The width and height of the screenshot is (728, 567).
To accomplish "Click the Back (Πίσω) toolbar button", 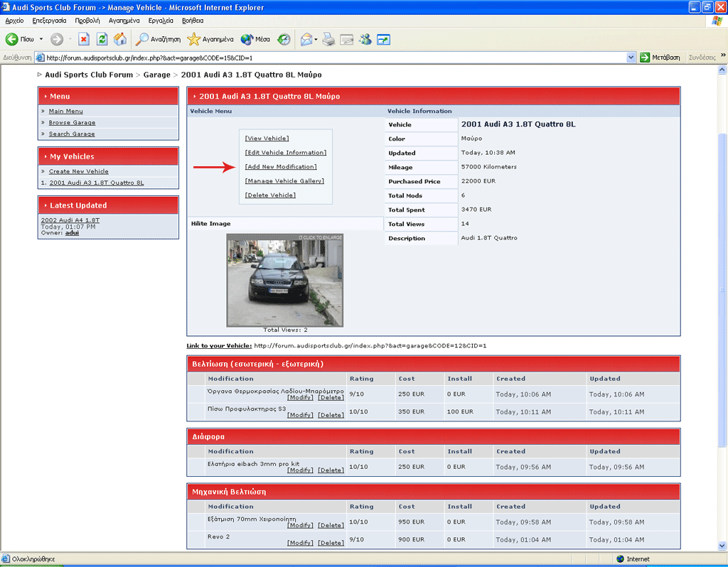I will pos(20,39).
